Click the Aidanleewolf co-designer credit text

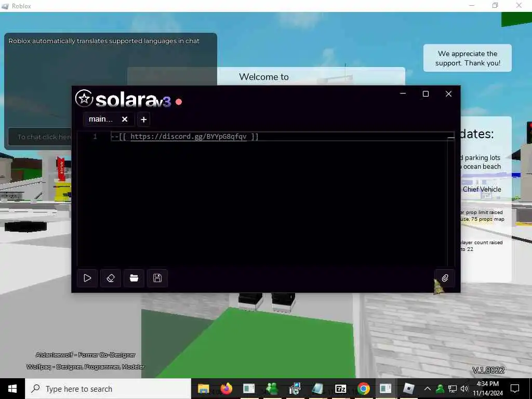86,355
